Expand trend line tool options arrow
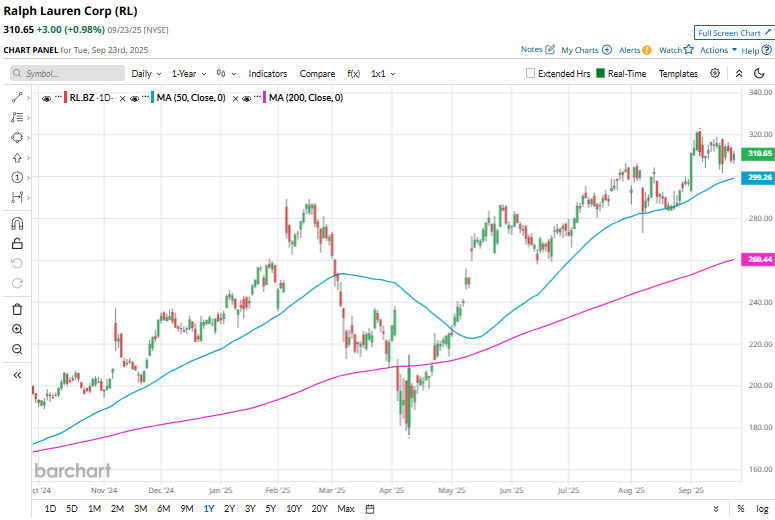775x520 pixels. (x=28, y=97)
